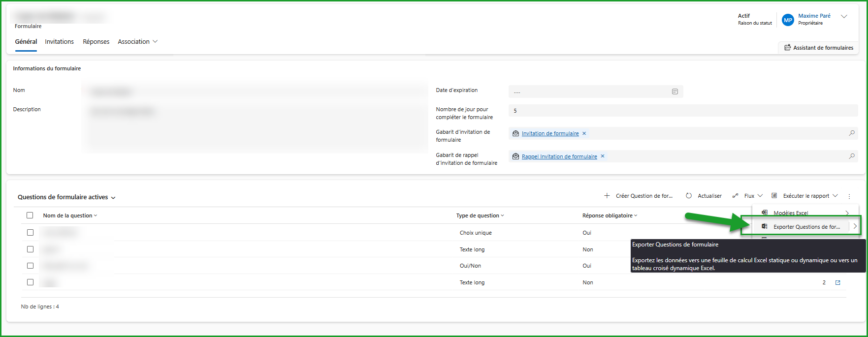Click the Nombre de jour input field
The image size is (868, 337).
683,111
